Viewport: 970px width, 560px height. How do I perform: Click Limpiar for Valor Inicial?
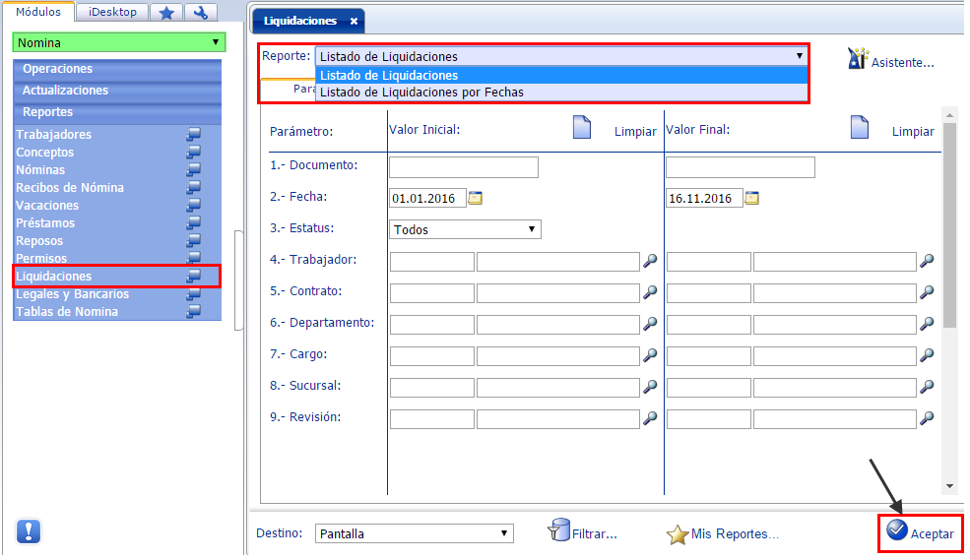coord(635,132)
